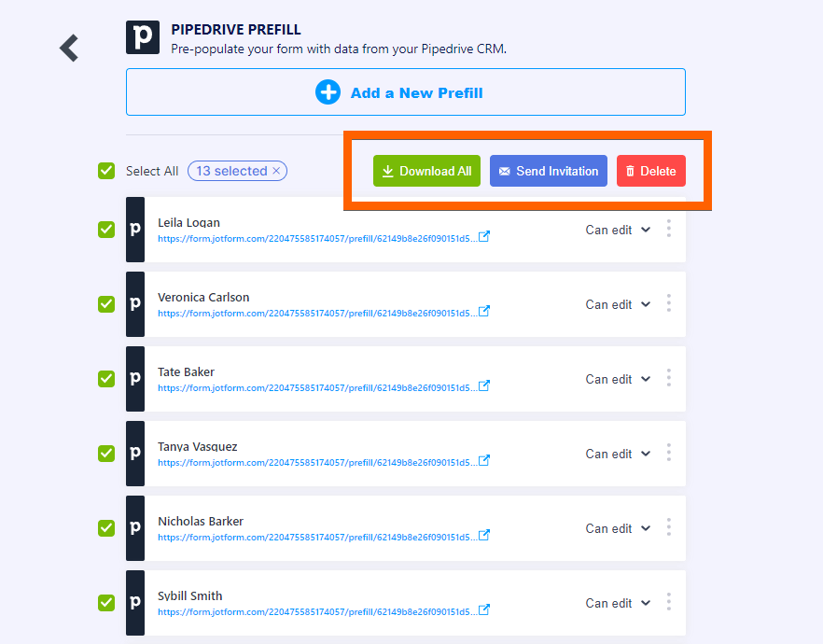Image resolution: width=823 pixels, height=644 pixels.
Task: Click Nicholas Barker's external link icon
Action: click(x=484, y=536)
